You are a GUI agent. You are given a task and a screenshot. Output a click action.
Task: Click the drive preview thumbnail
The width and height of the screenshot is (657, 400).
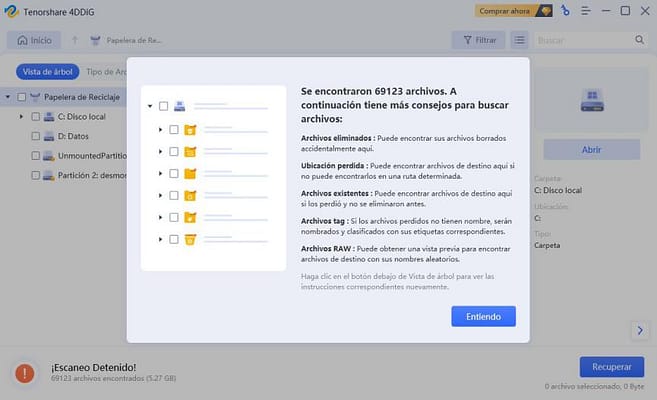592,100
